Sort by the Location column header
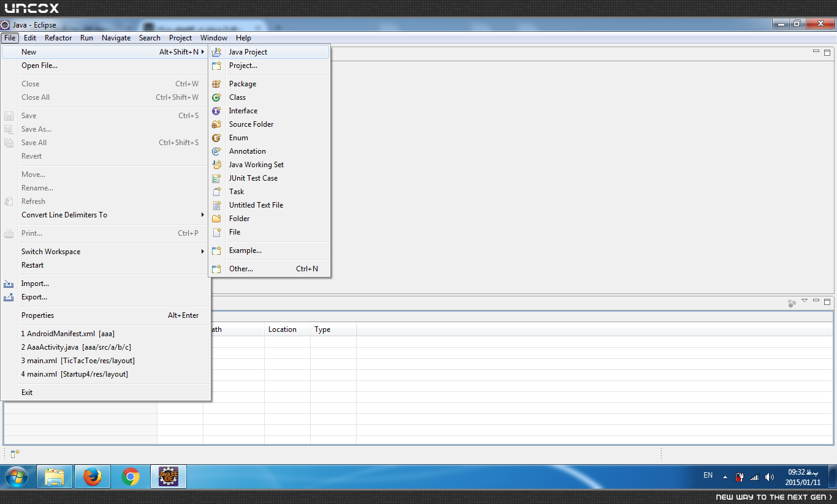Image resolution: width=837 pixels, height=504 pixels. [287, 329]
